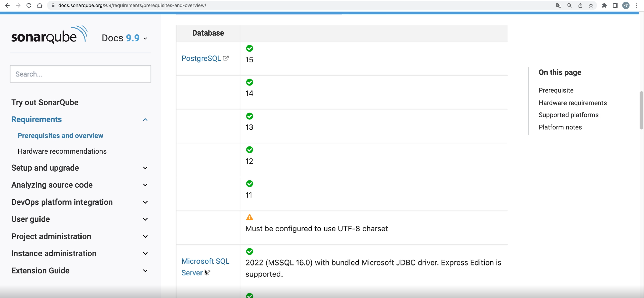The height and width of the screenshot is (298, 644).
Task: Share this page via share icon
Action: click(580, 5)
